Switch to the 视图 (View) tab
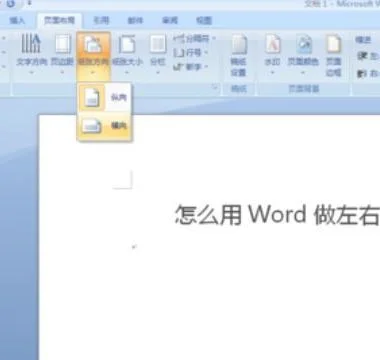 tap(204, 20)
